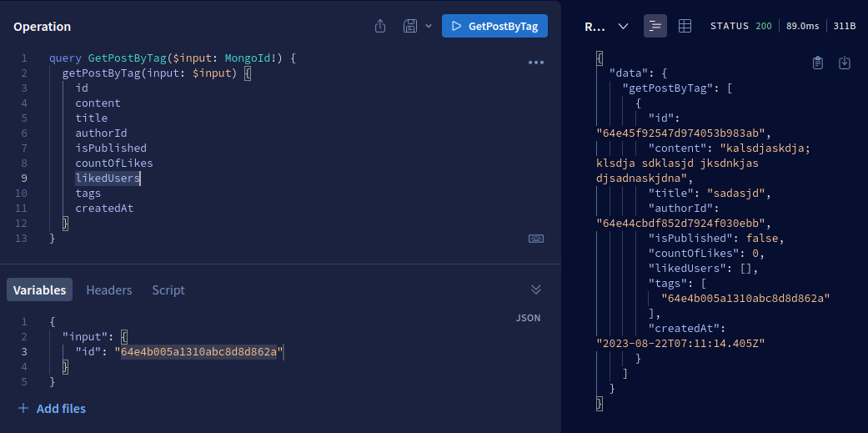Click the plus icon beside Add files
The width and height of the screenshot is (868, 433).
point(23,409)
